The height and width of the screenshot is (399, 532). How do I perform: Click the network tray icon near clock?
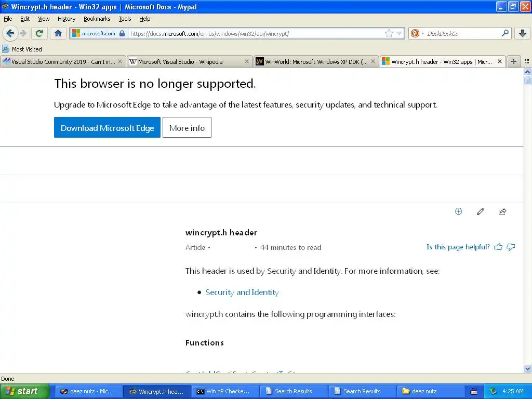494,391
